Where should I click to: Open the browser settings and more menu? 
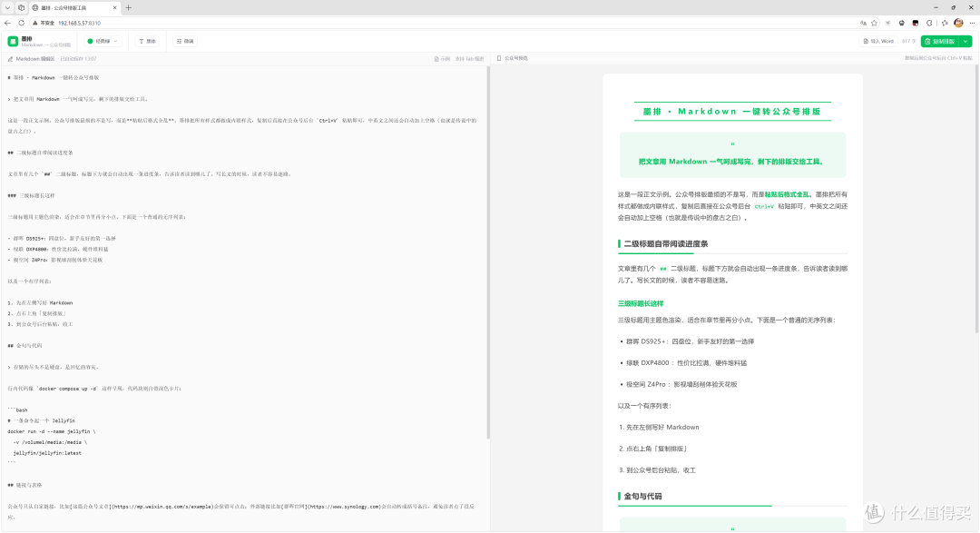pos(972,23)
